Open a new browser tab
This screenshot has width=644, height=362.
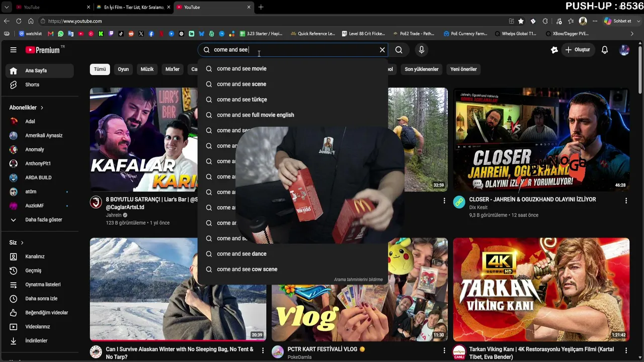[261, 7]
